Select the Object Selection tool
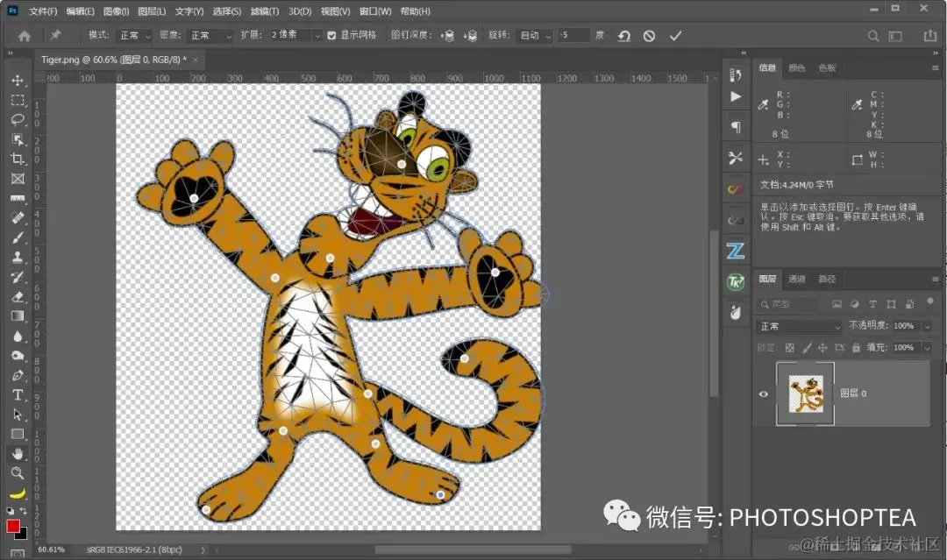947x560 pixels. click(18, 139)
